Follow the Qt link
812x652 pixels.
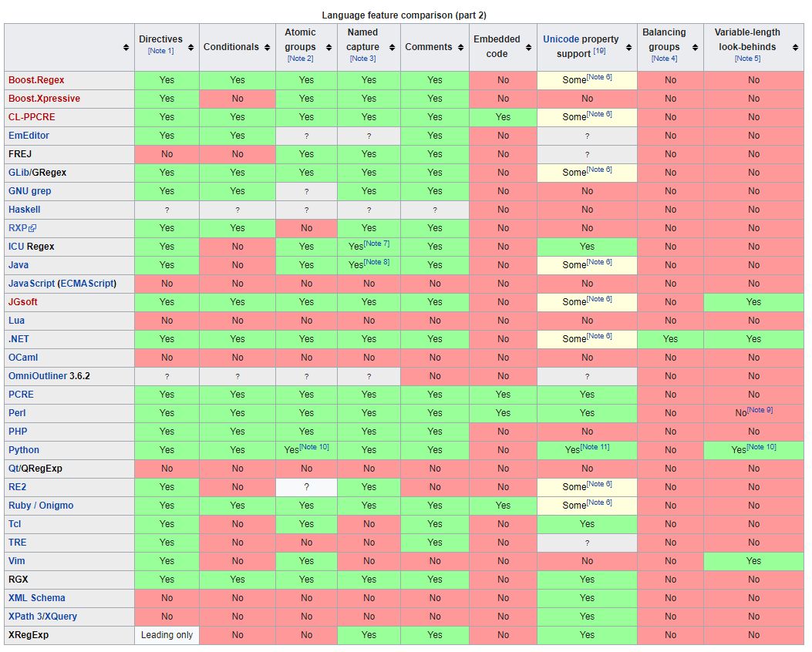point(13,469)
